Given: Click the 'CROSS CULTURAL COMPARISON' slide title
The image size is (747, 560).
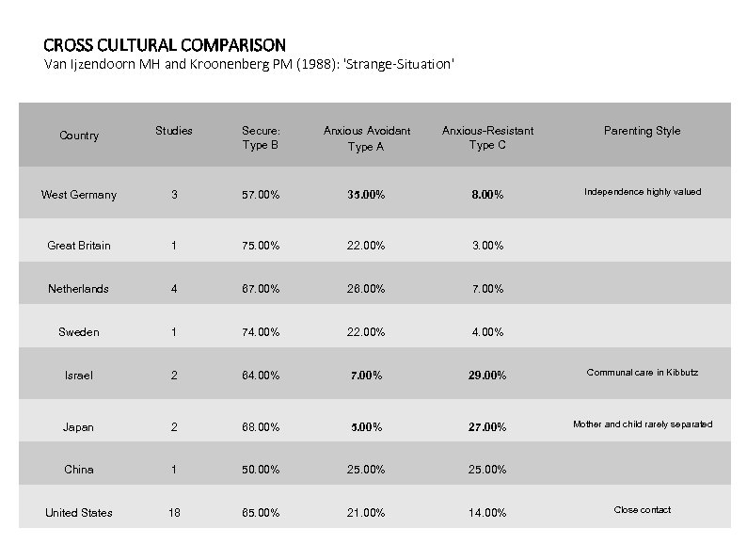Looking at the screenshot, I should click(165, 44).
